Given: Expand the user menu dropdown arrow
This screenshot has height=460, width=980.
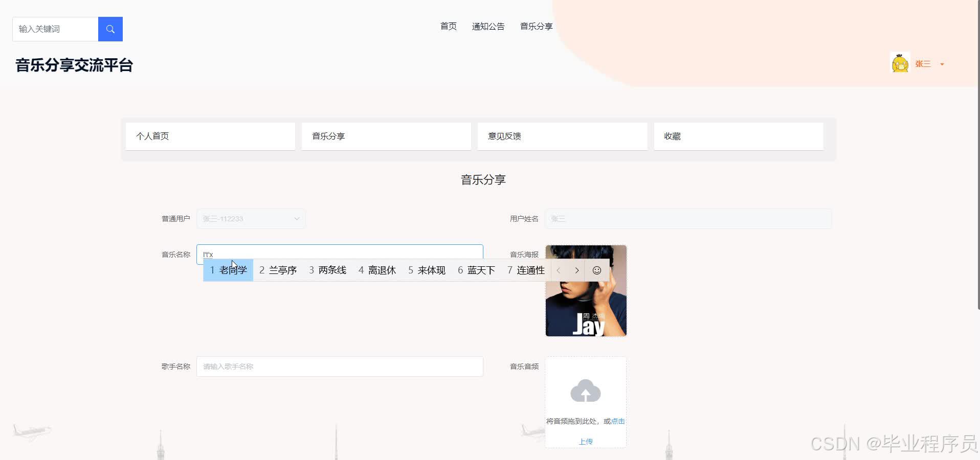Looking at the screenshot, I should 942,64.
